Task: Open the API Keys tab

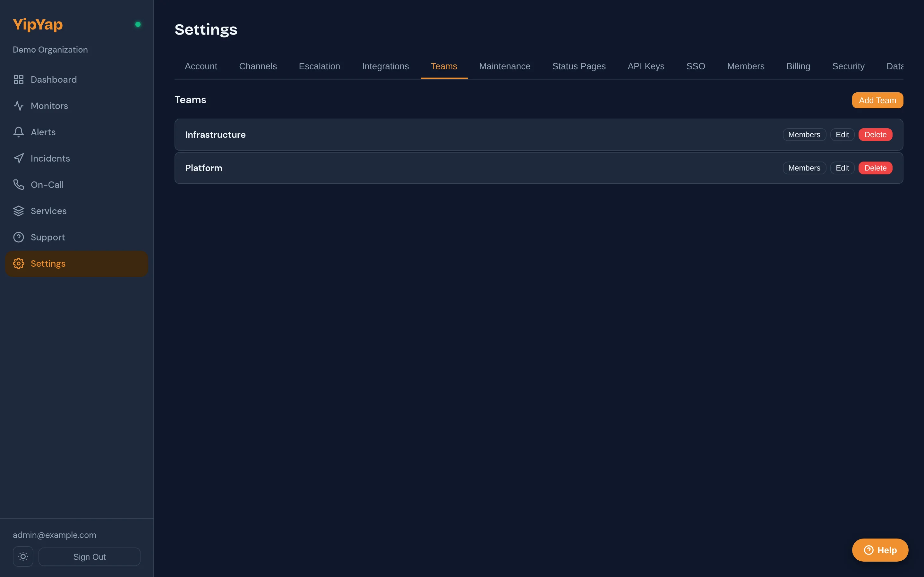Action: 646,66
